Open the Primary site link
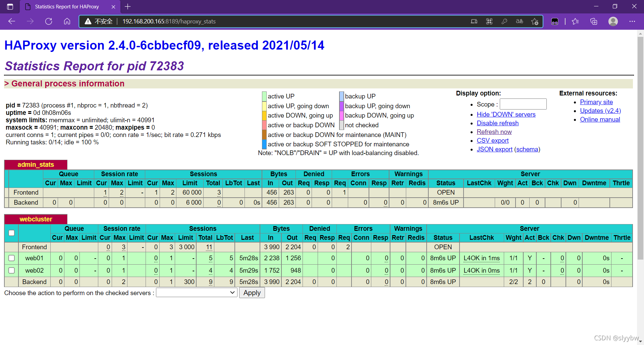The height and width of the screenshot is (345, 644). point(596,102)
